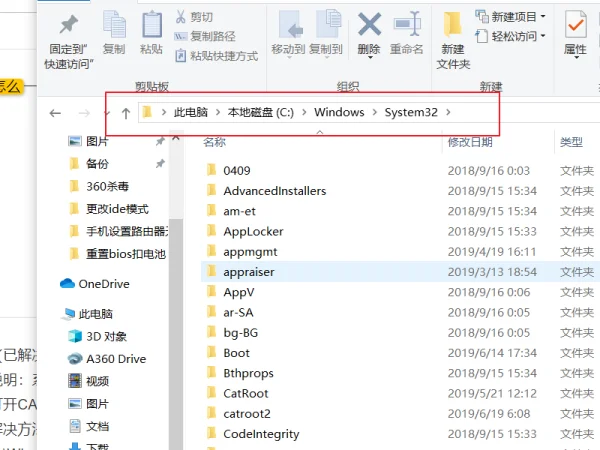
Task: Click the Cut (剪切) scissors button
Action: (x=194, y=17)
